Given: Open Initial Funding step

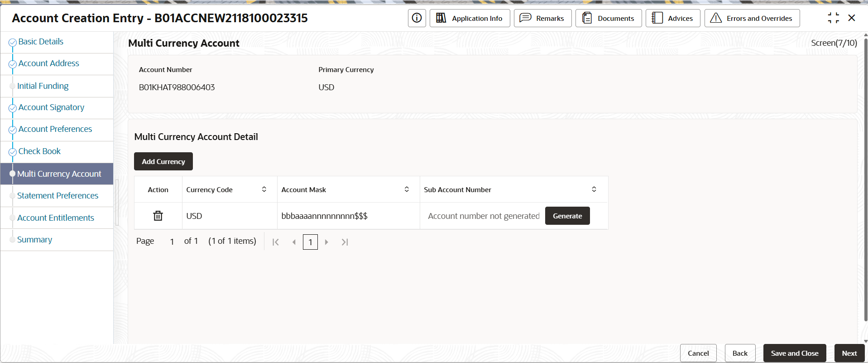Looking at the screenshot, I should point(43,86).
